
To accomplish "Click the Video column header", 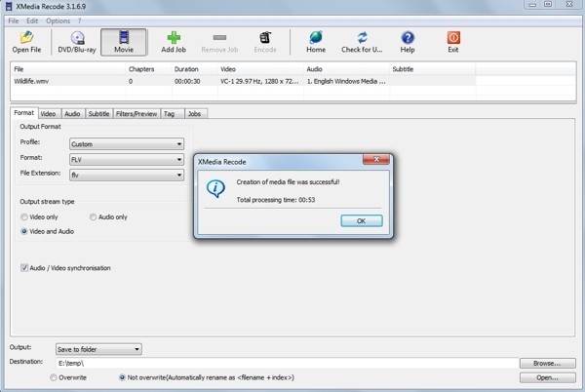I will coord(260,69).
